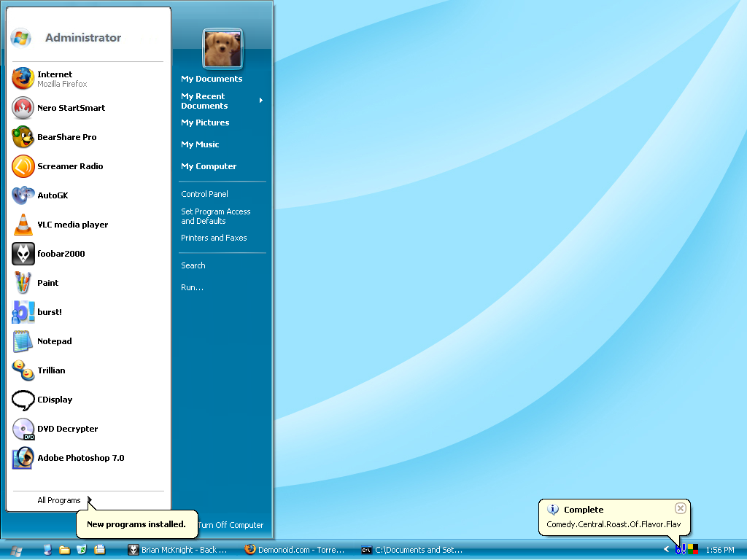Click the puppy user account picture
747x560 pixels.
pyautogui.click(x=222, y=49)
